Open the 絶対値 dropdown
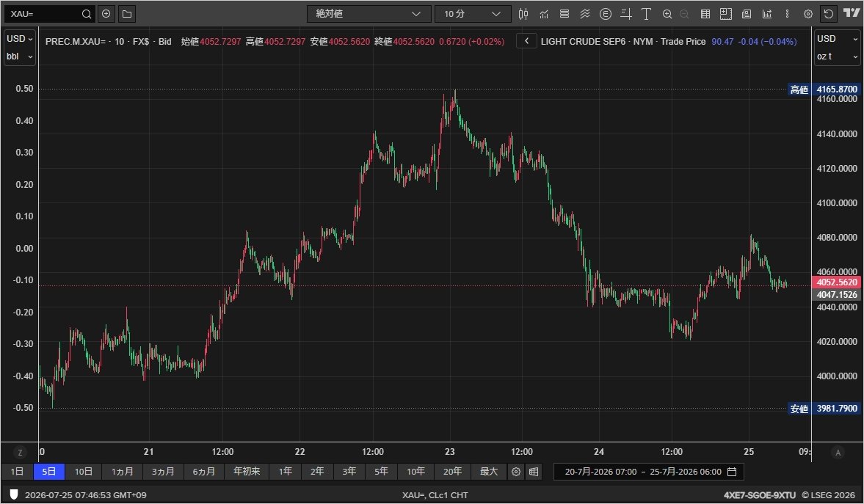864x504 pixels. pos(369,14)
